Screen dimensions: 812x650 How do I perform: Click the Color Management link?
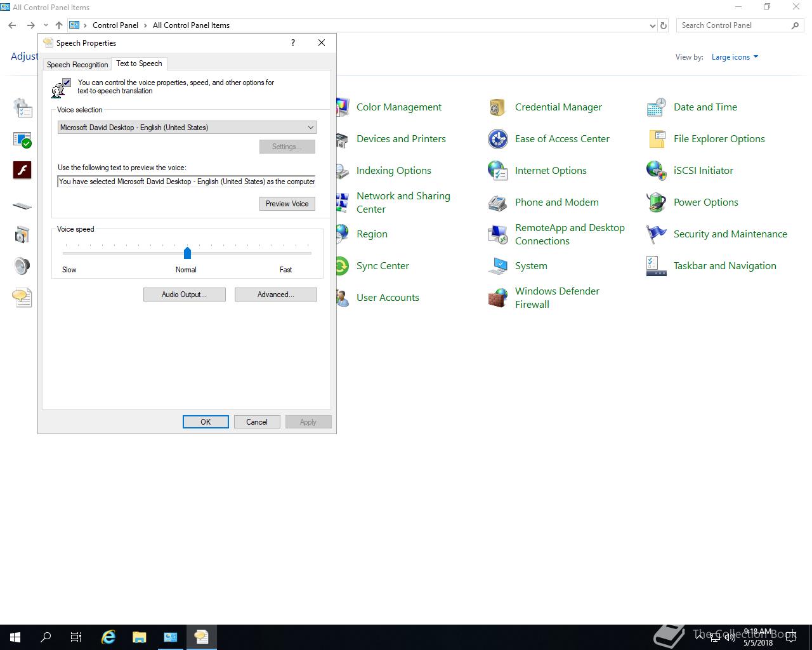click(x=398, y=107)
